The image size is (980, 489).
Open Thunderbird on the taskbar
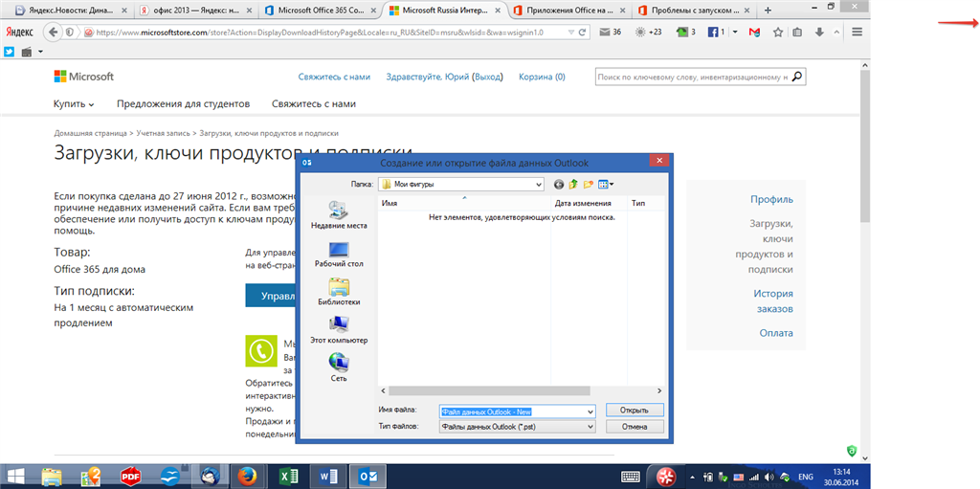[x=209, y=477]
